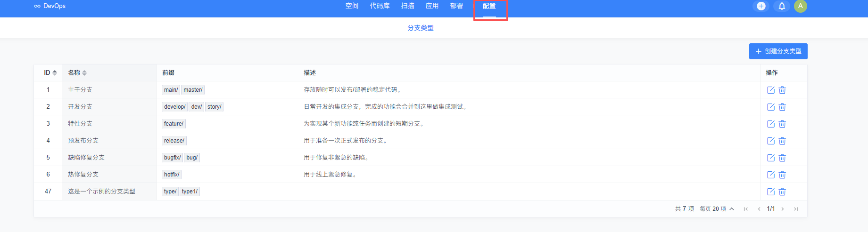Screen dimensions: 868x232
Task: Switch to 代码库 tab
Action: (380, 6)
